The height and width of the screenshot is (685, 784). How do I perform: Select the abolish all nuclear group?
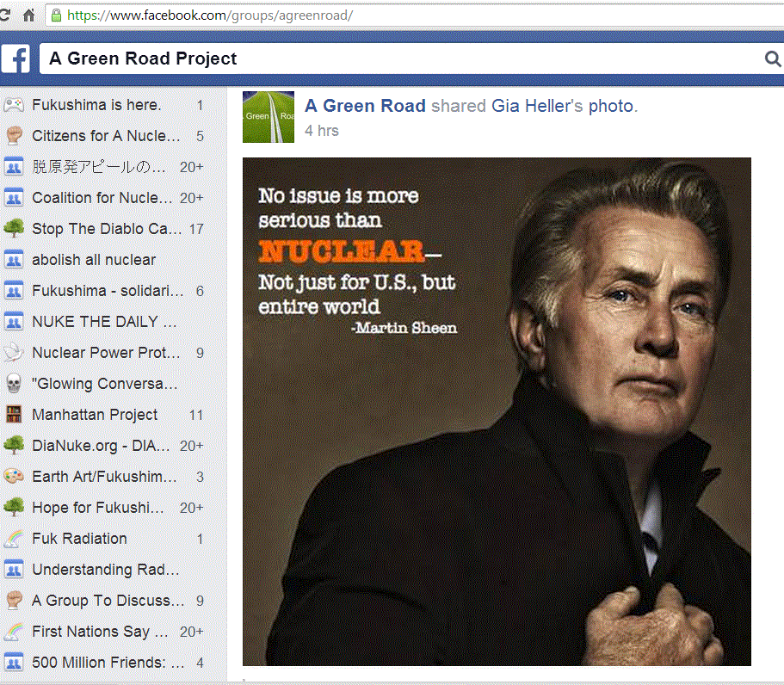94,260
